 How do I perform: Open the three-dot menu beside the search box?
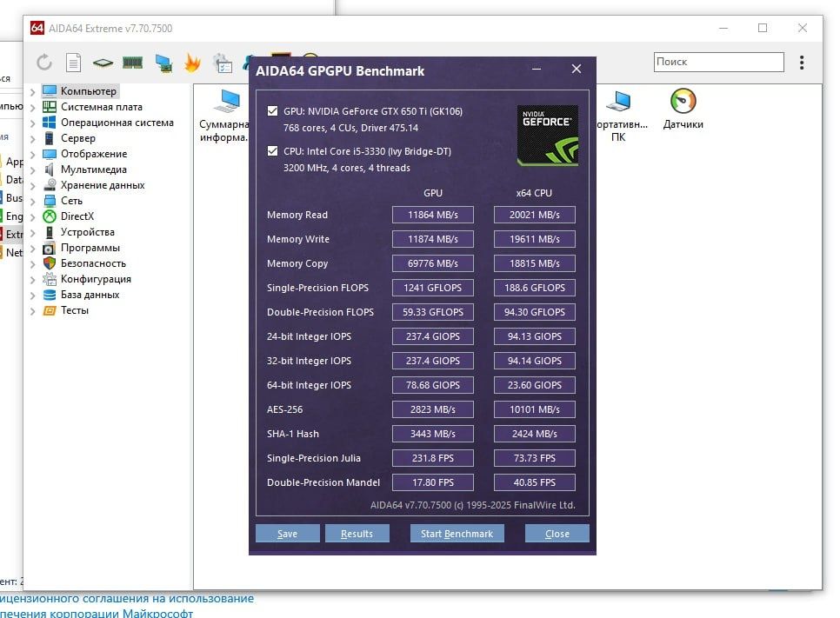(802, 63)
